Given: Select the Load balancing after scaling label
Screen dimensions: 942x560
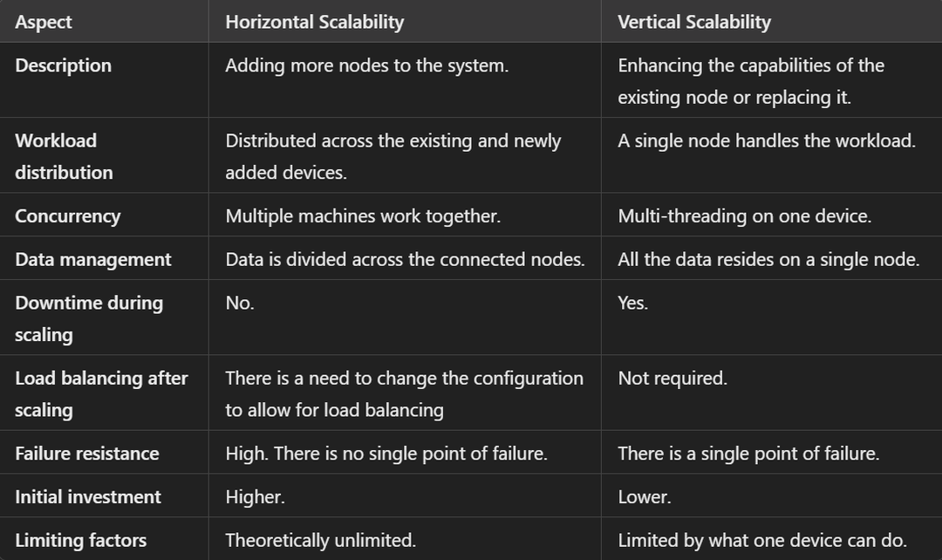Looking at the screenshot, I should point(101,393).
